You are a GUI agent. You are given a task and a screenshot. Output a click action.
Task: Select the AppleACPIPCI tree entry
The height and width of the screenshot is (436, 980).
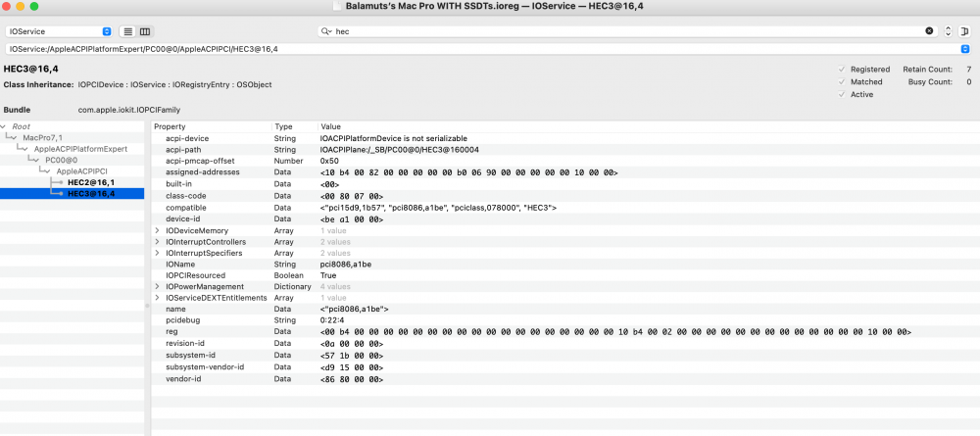click(x=81, y=171)
